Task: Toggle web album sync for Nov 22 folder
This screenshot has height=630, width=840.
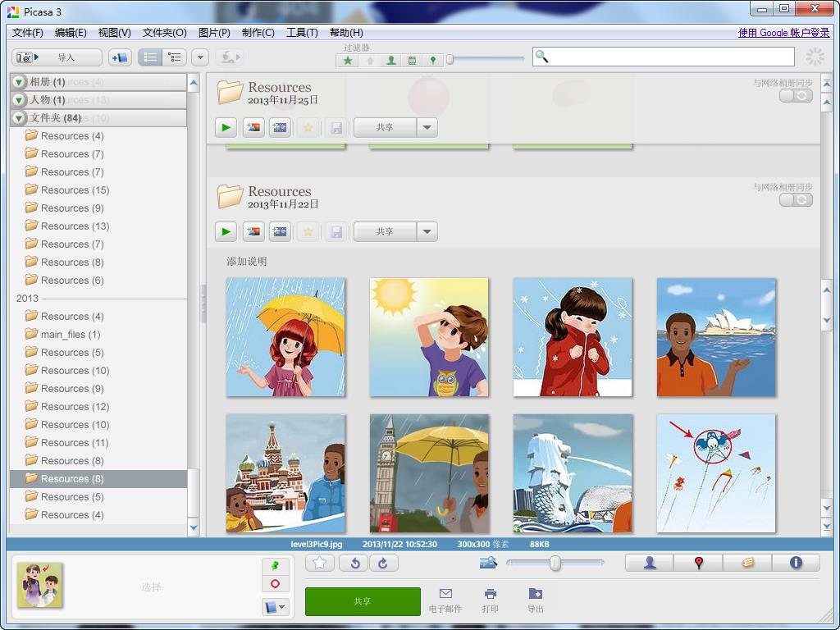Action: point(795,200)
